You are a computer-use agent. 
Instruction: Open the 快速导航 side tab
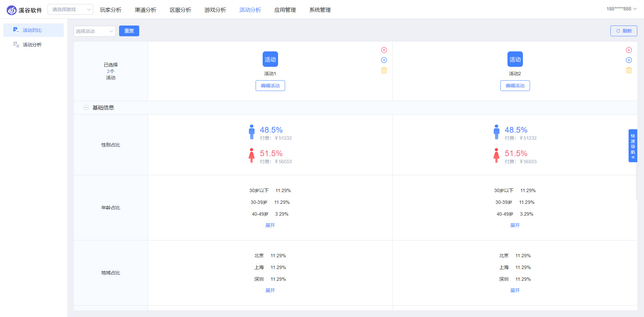pos(633,146)
